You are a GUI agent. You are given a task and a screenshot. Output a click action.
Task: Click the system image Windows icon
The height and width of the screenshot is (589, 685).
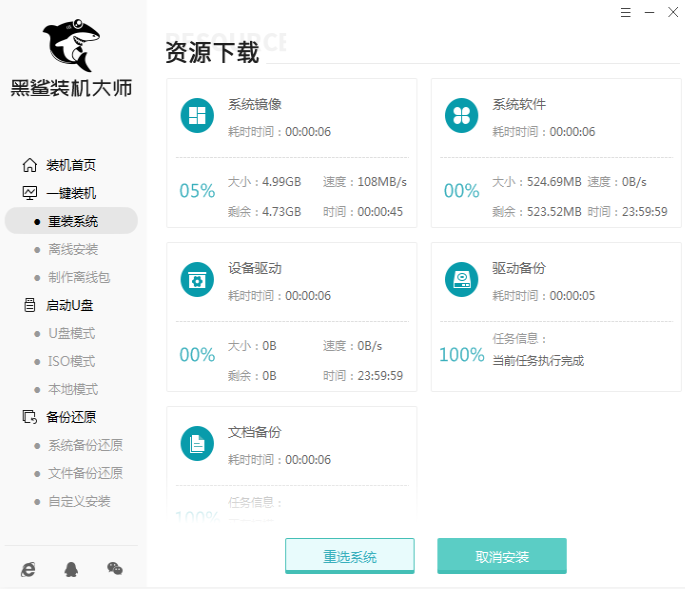197,116
